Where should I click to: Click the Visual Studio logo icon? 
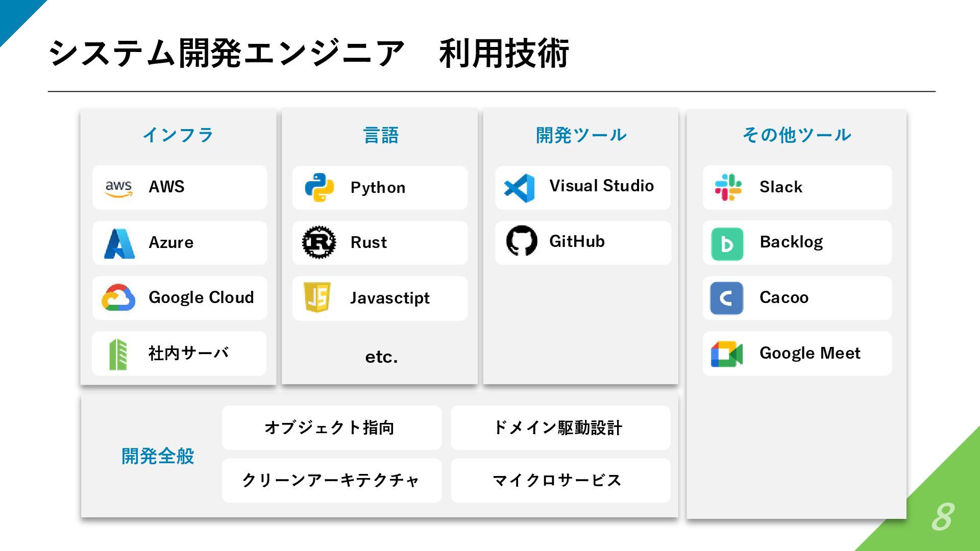[x=520, y=188]
